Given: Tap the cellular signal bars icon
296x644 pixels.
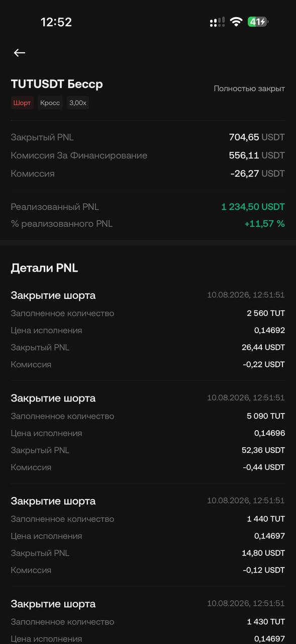Looking at the screenshot, I should coord(217,22).
